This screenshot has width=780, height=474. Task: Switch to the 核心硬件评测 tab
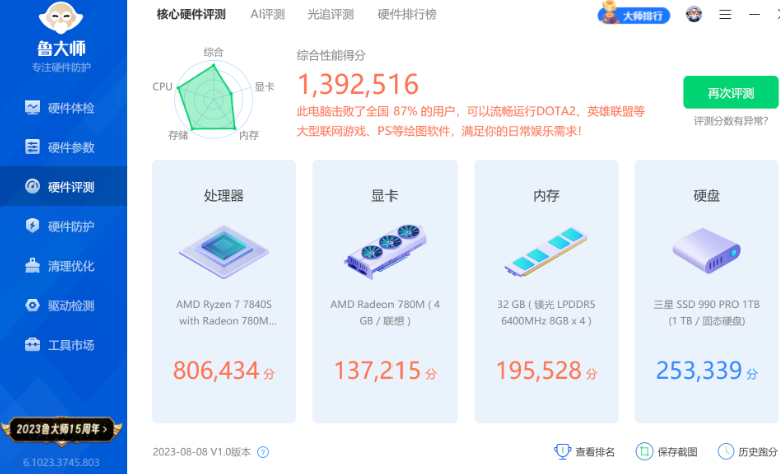(192, 14)
